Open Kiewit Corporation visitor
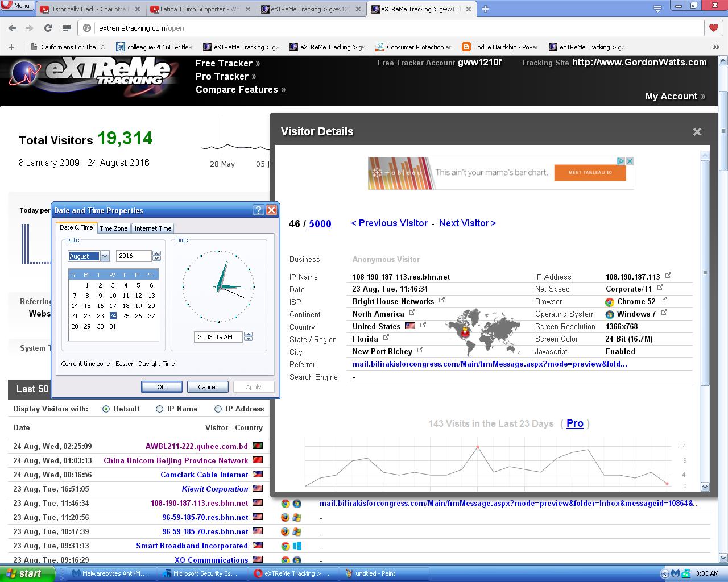This screenshot has height=582, width=728. point(215,489)
